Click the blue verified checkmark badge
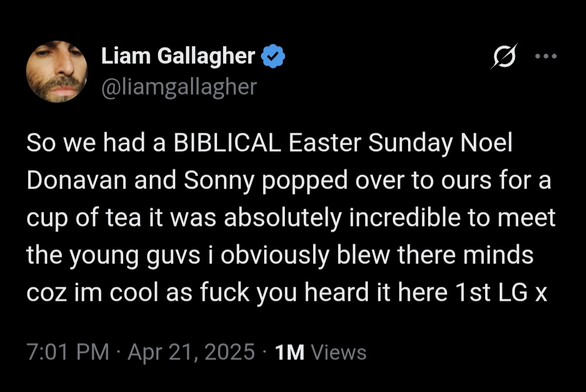 coord(273,56)
